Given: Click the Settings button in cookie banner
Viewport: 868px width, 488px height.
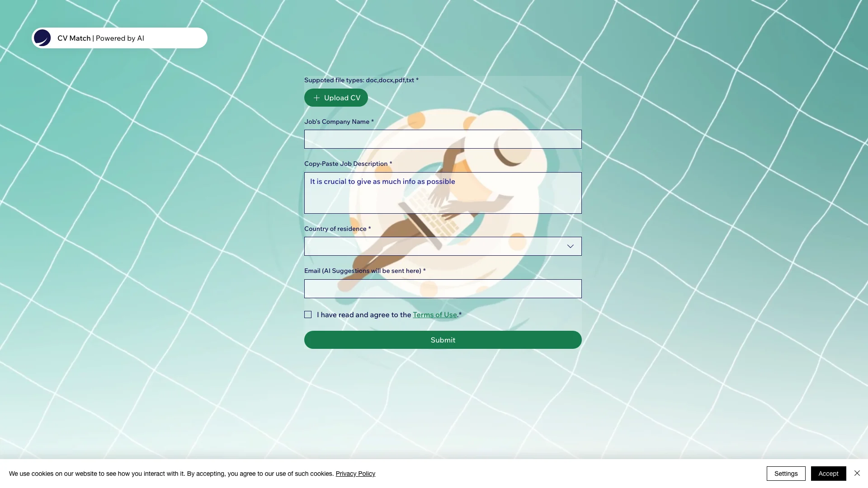Looking at the screenshot, I should [x=786, y=473].
